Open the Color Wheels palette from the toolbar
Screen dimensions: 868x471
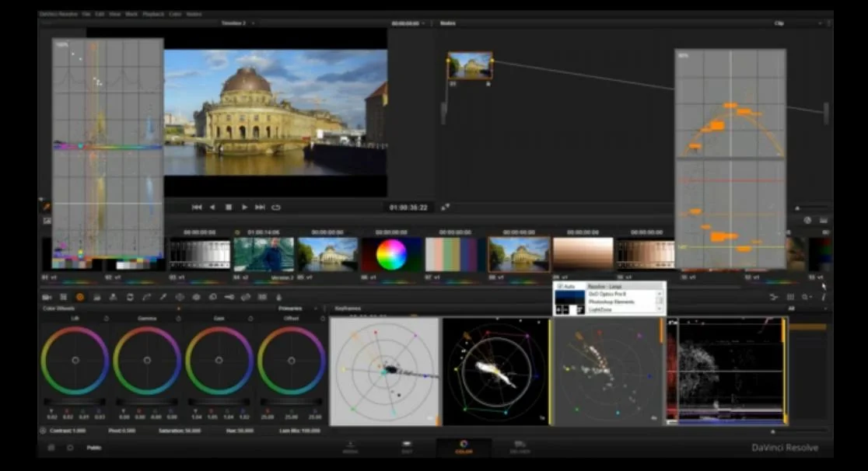81,297
